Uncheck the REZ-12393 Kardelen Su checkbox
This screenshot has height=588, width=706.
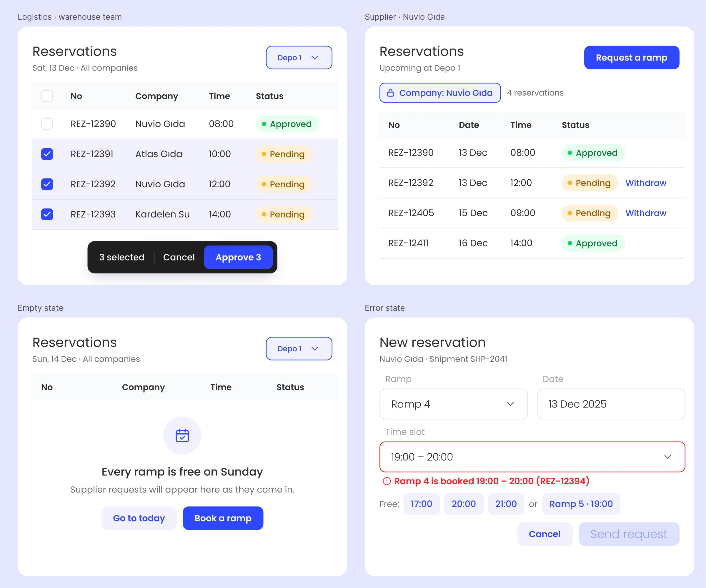47,214
